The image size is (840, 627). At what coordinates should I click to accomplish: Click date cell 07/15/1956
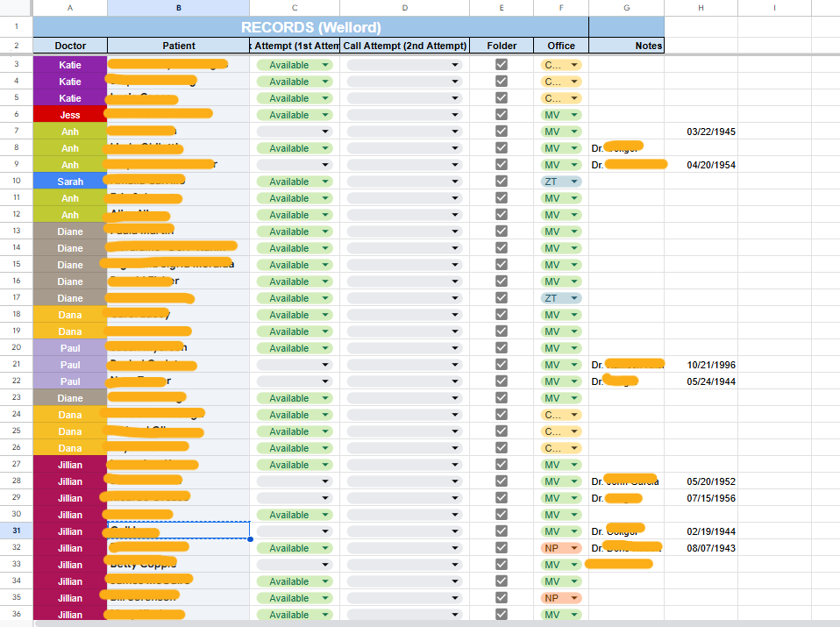(701, 498)
